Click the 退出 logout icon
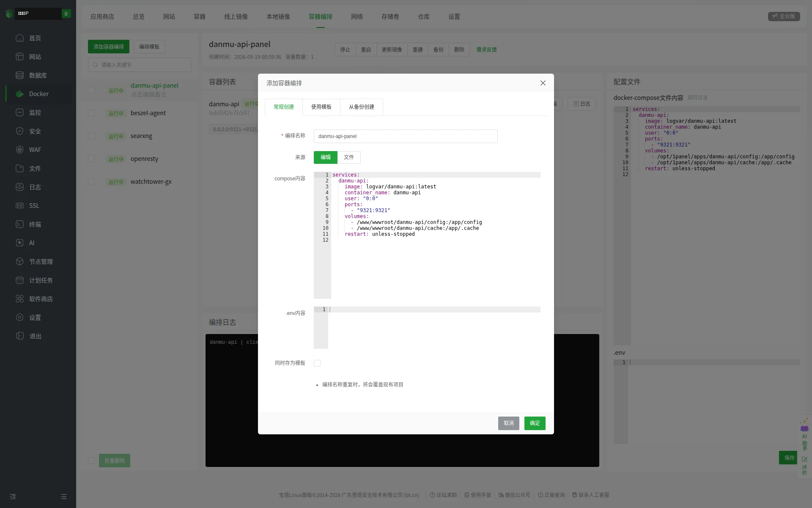 tap(19, 336)
